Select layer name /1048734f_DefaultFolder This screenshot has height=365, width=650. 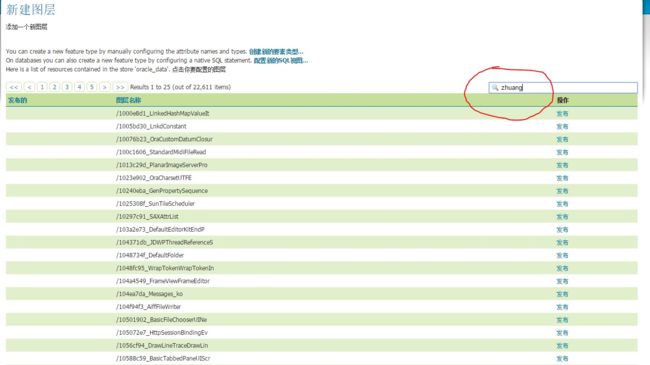click(x=150, y=255)
